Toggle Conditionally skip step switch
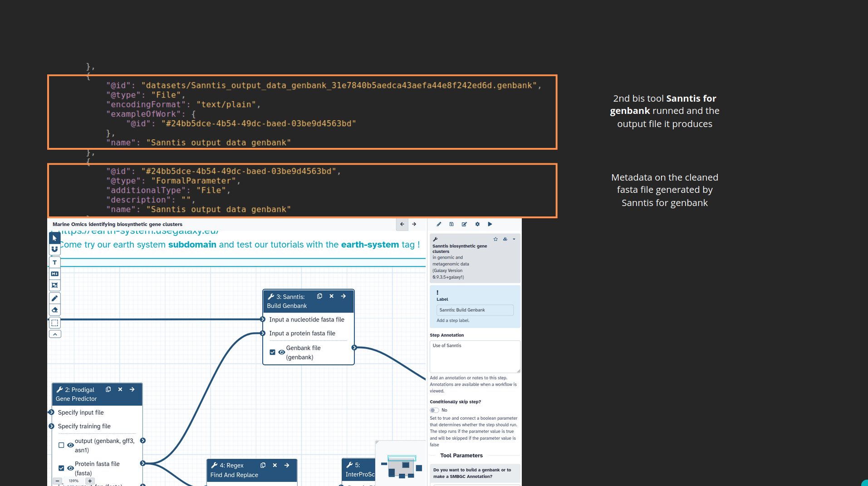The width and height of the screenshot is (868, 486). coord(434,410)
